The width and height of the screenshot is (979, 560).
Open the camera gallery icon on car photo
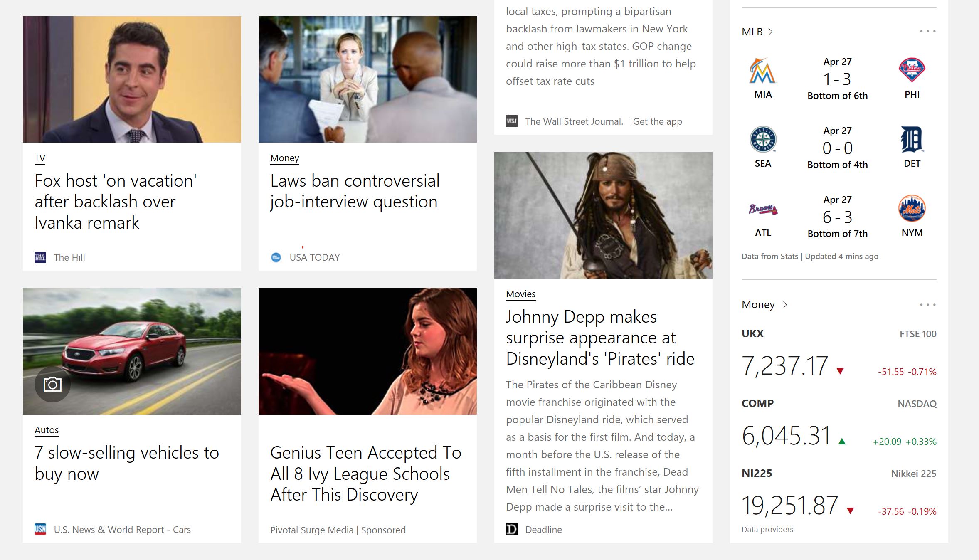[52, 384]
